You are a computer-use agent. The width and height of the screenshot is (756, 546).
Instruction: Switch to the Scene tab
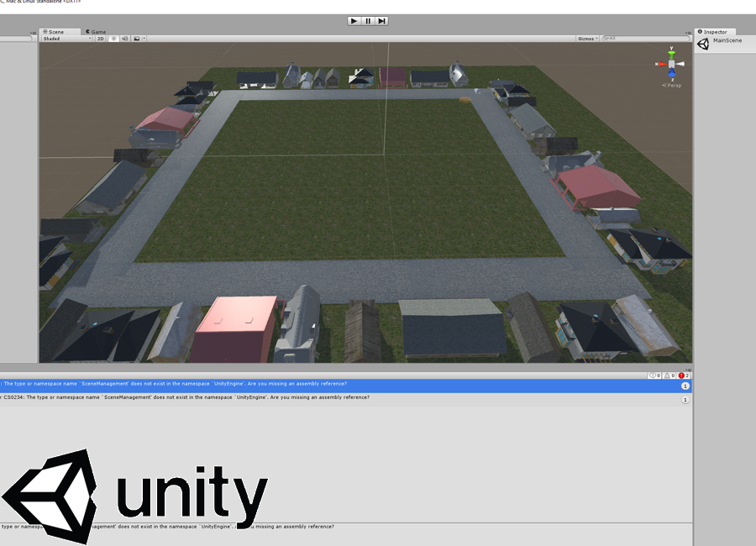(x=53, y=32)
